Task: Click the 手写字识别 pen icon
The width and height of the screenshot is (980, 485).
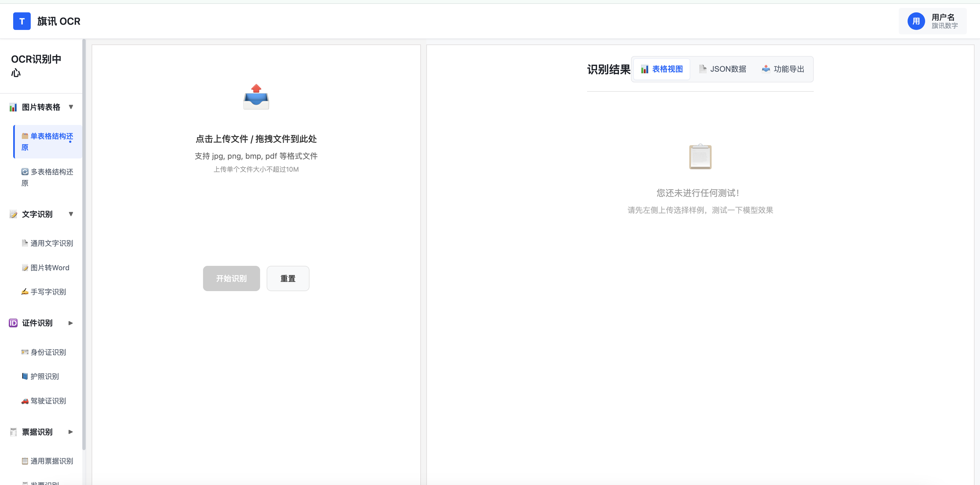Action: click(x=25, y=292)
